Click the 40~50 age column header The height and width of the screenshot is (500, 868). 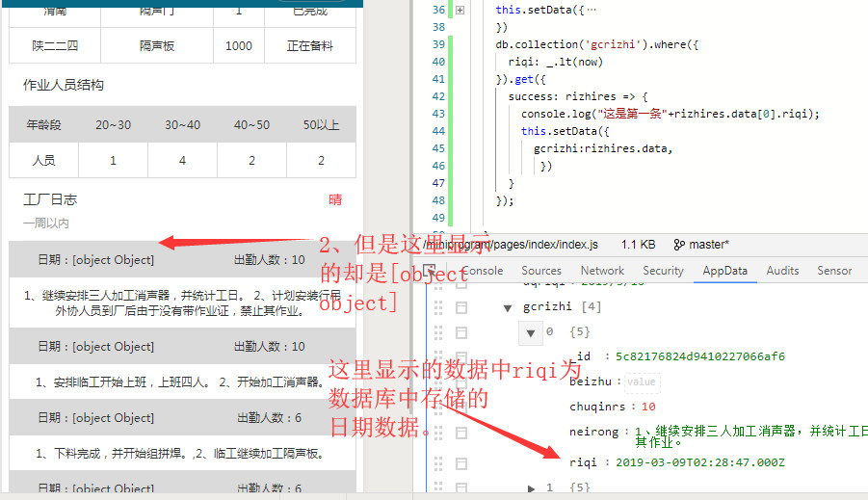tap(251, 124)
